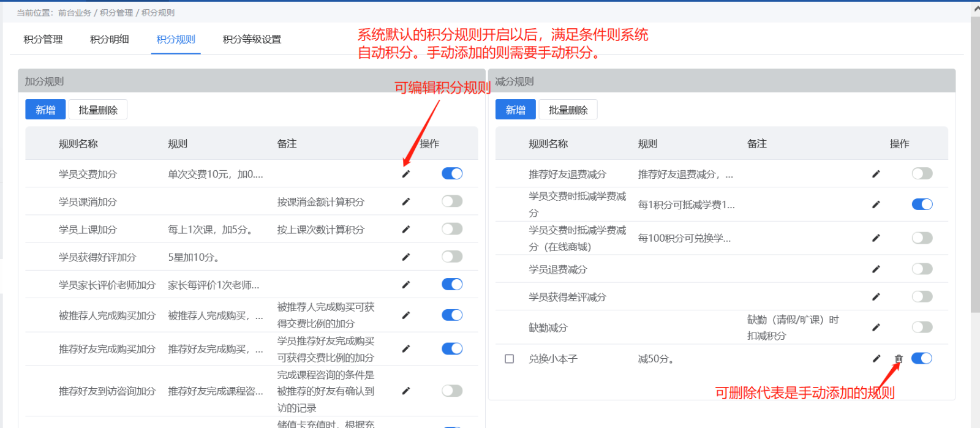
Task: Open 前台业务 in the breadcrumb
Action: point(75,12)
